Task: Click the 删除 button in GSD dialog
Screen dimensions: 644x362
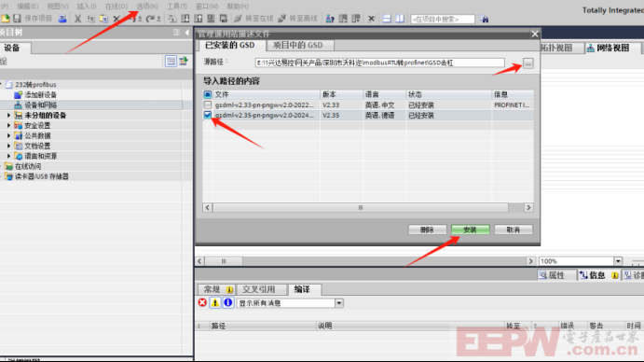Action: [427, 230]
